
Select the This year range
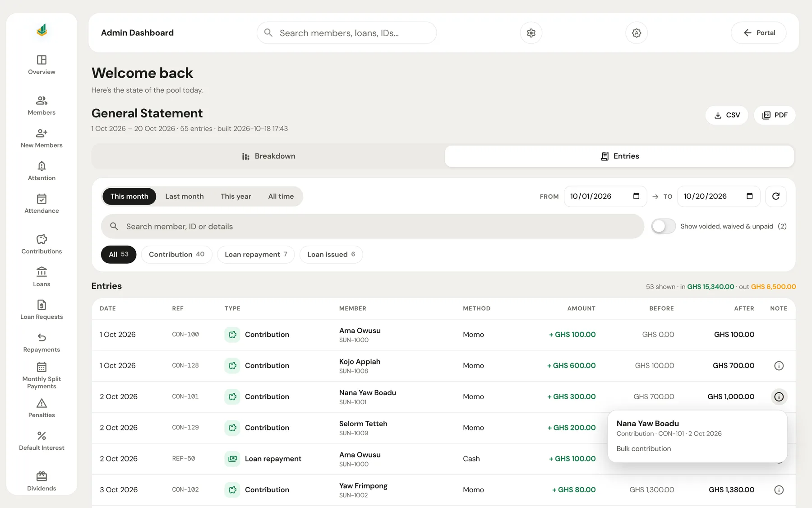pyautogui.click(x=236, y=196)
